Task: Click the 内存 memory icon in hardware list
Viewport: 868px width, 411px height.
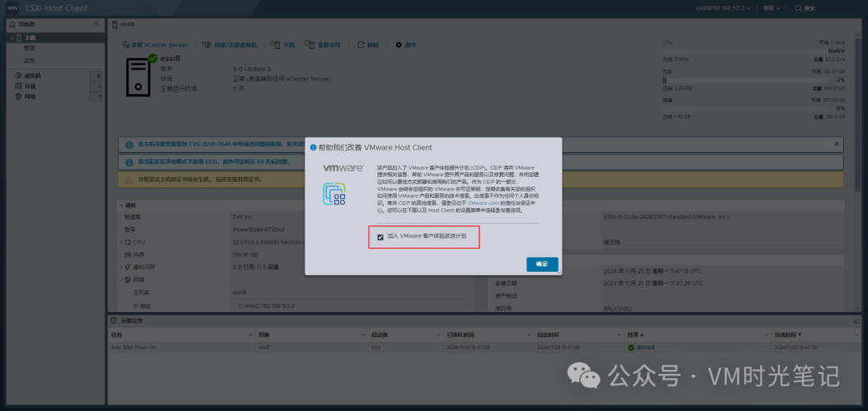Action: 128,255
